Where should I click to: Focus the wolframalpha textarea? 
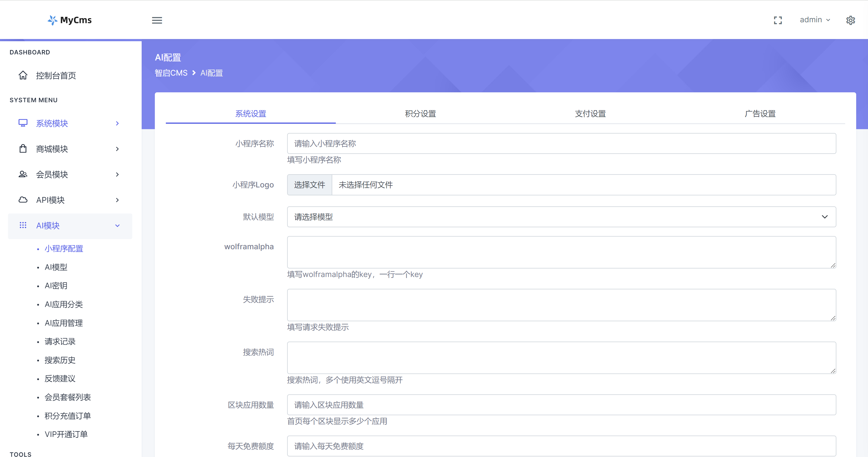[561, 252]
